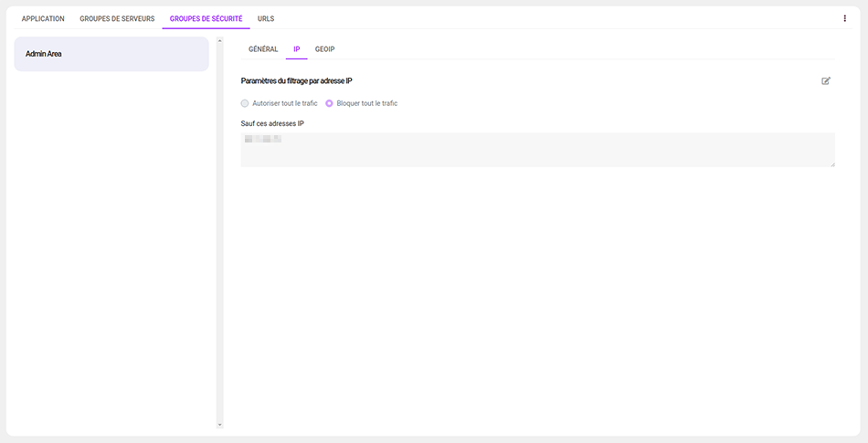This screenshot has height=443, width=868.
Task: Select the GROUPES DE SÉCURITÉ tab
Action: [206, 18]
